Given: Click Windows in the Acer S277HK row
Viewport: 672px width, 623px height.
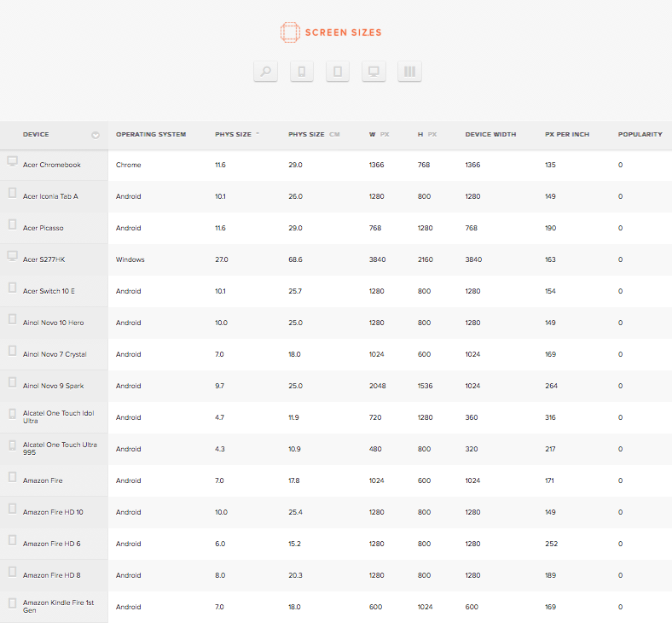Looking at the screenshot, I should pyautogui.click(x=130, y=259).
